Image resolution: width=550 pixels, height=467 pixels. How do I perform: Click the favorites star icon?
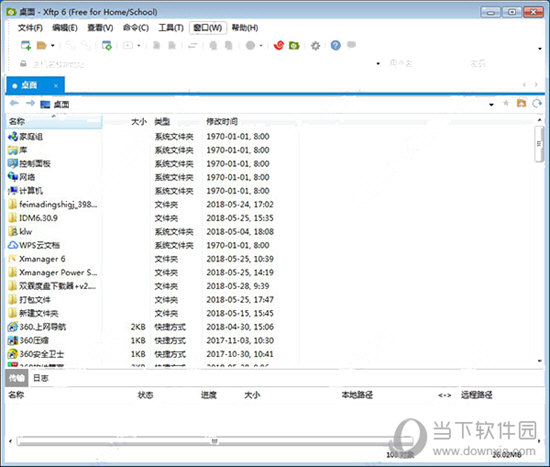click(x=506, y=103)
